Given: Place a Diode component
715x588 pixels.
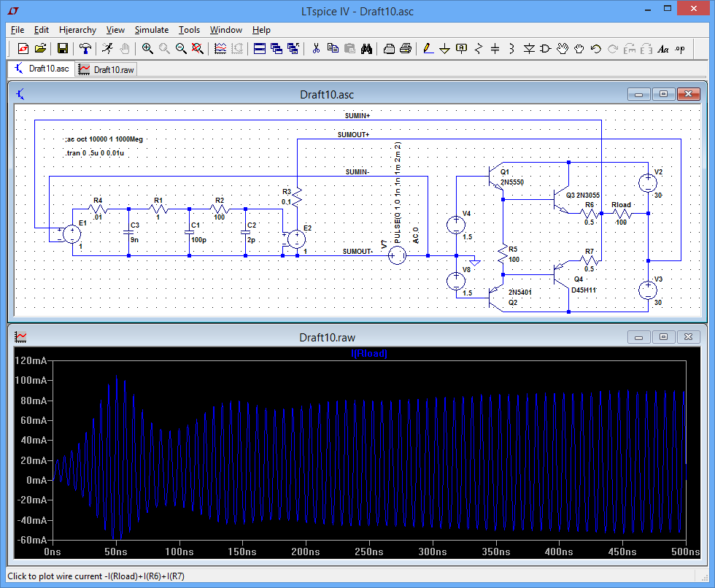Looking at the screenshot, I should tap(529, 48).
